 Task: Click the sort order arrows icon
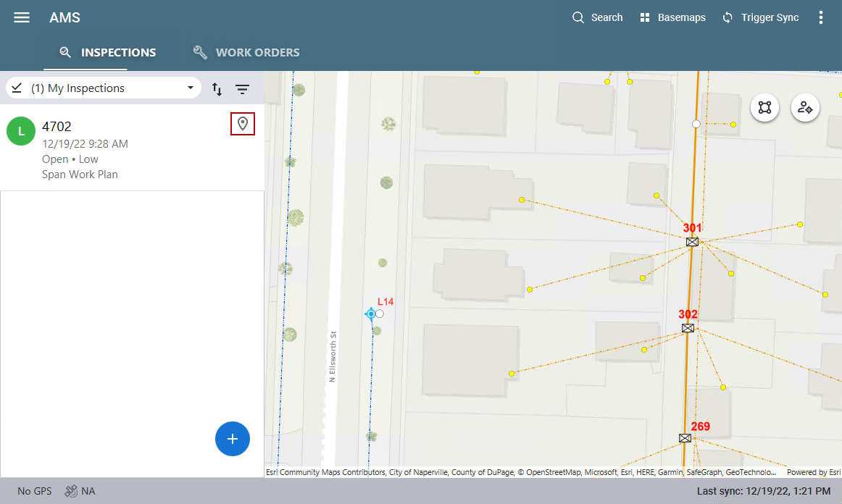click(217, 89)
